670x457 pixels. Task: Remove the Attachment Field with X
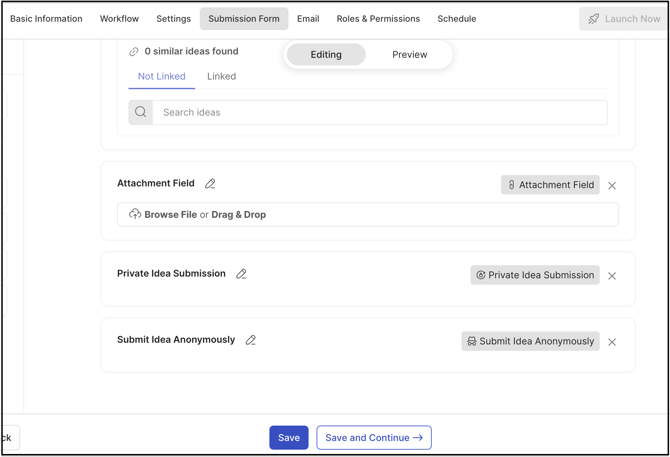pyautogui.click(x=612, y=185)
